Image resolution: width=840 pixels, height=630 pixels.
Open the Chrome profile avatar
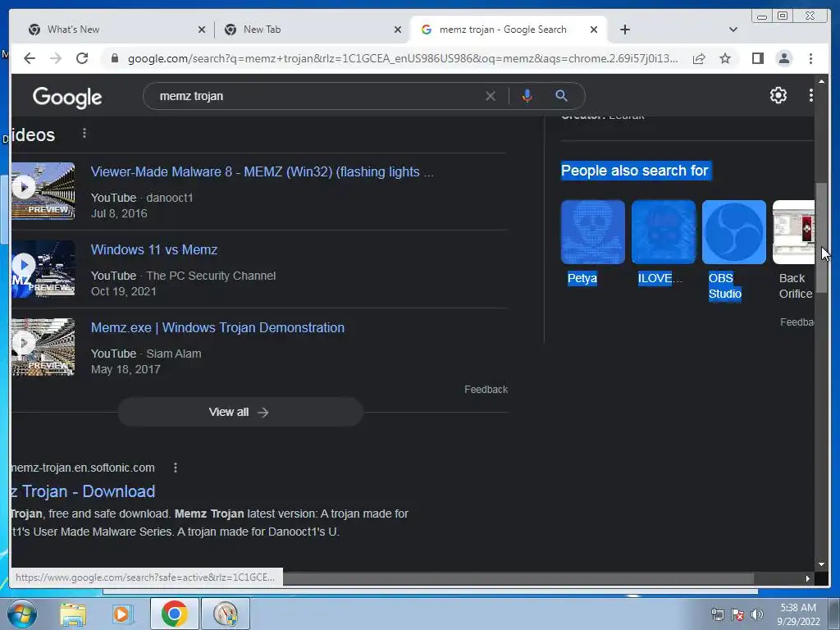[x=783, y=58]
